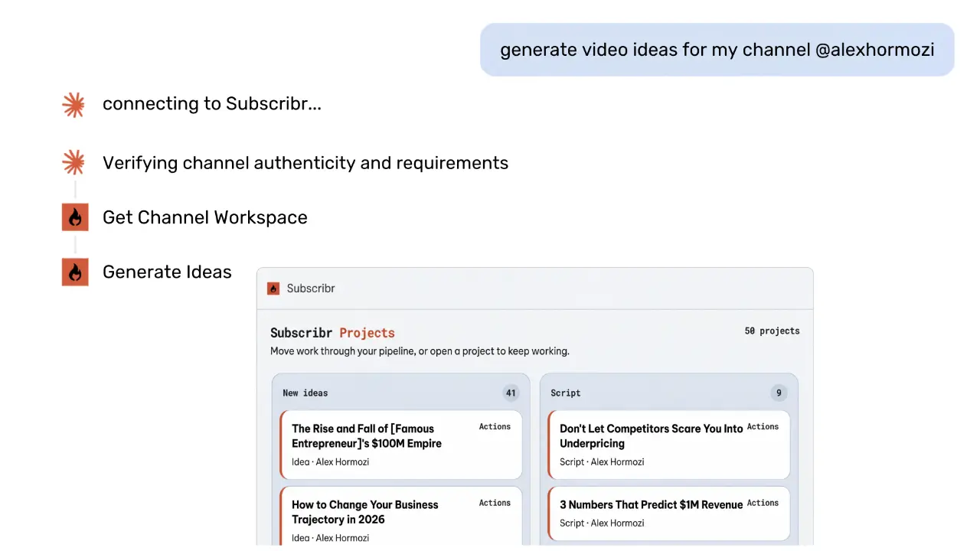Open Actions for Don't Let Competitors Scare You card
This screenshot has height=551, width=980.
pyautogui.click(x=763, y=427)
